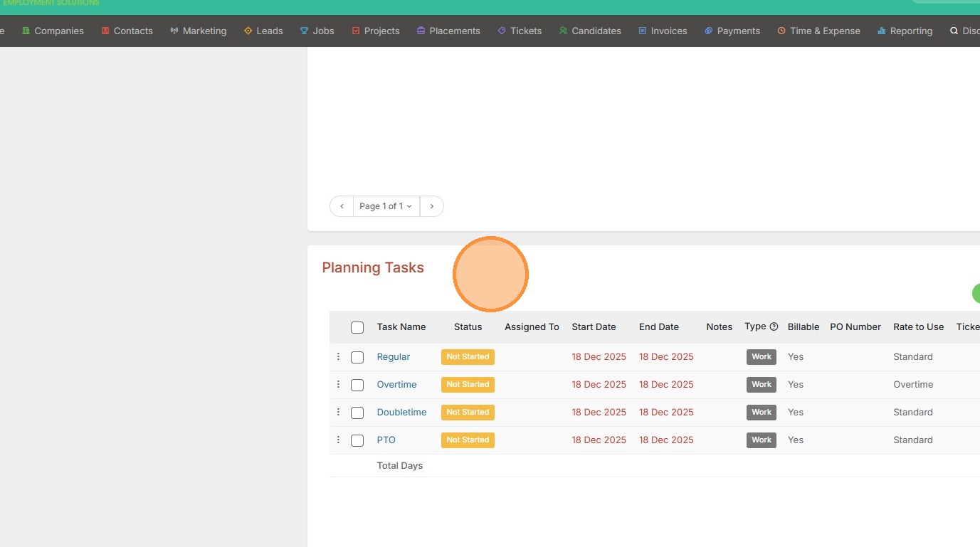This screenshot has height=547, width=980.
Task: Check the select-all tasks checkbox
Action: point(357,327)
